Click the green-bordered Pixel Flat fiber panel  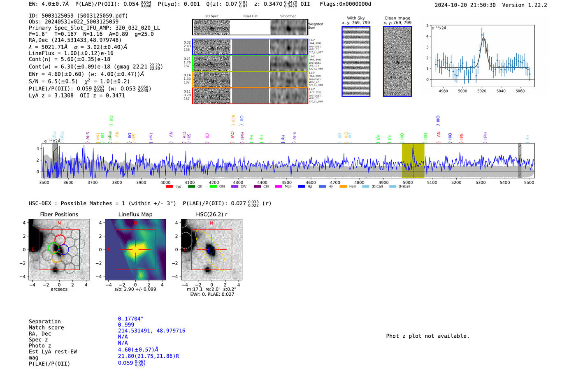pos(250,63)
